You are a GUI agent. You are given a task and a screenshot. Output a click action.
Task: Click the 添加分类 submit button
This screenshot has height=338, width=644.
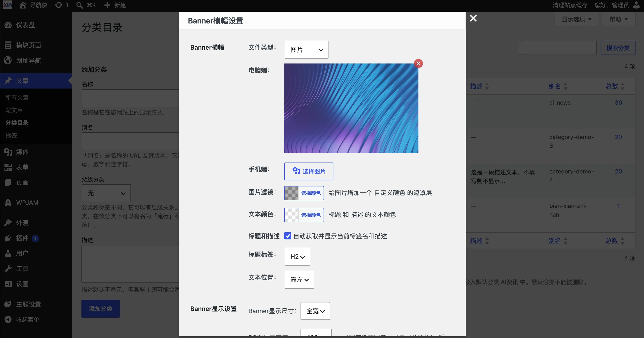(x=100, y=309)
